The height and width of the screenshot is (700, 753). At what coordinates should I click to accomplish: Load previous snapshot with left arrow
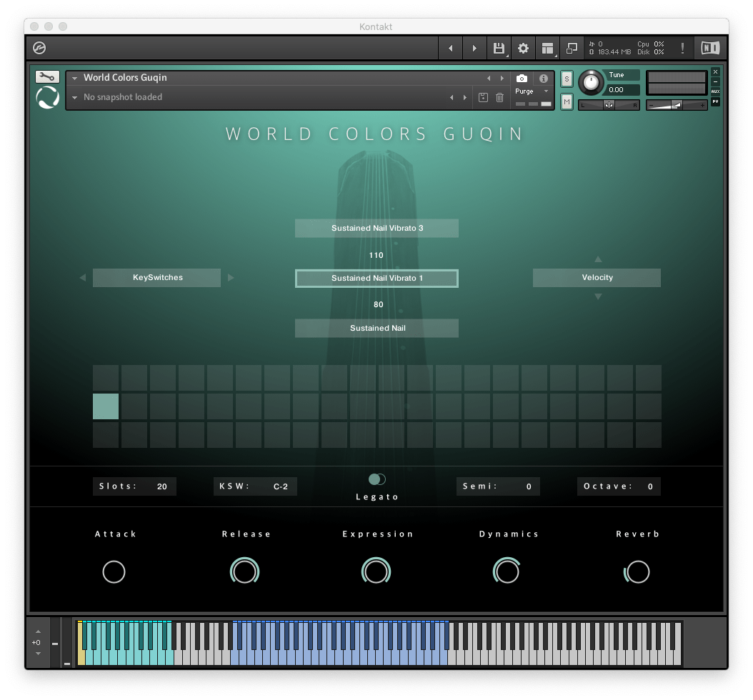(x=452, y=97)
